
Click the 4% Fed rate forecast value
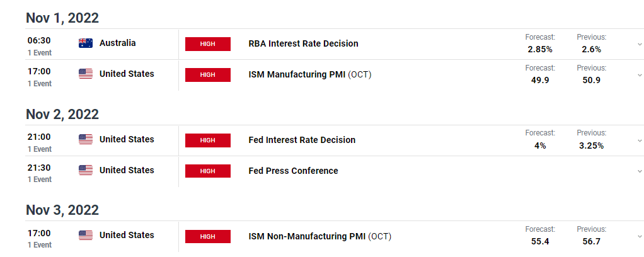coord(540,146)
